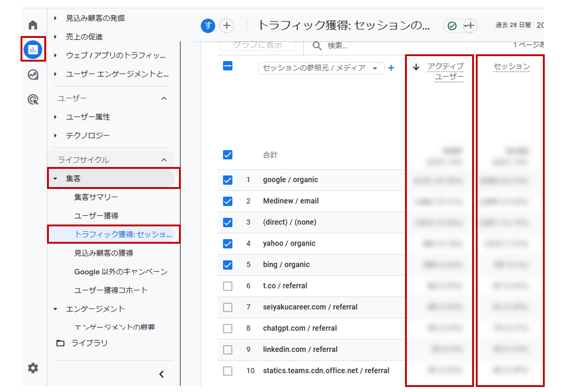Open the セッションの参照元 / メディア dropdown
The width and height of the screenshot is (563, 392).
tap(321, 68)
